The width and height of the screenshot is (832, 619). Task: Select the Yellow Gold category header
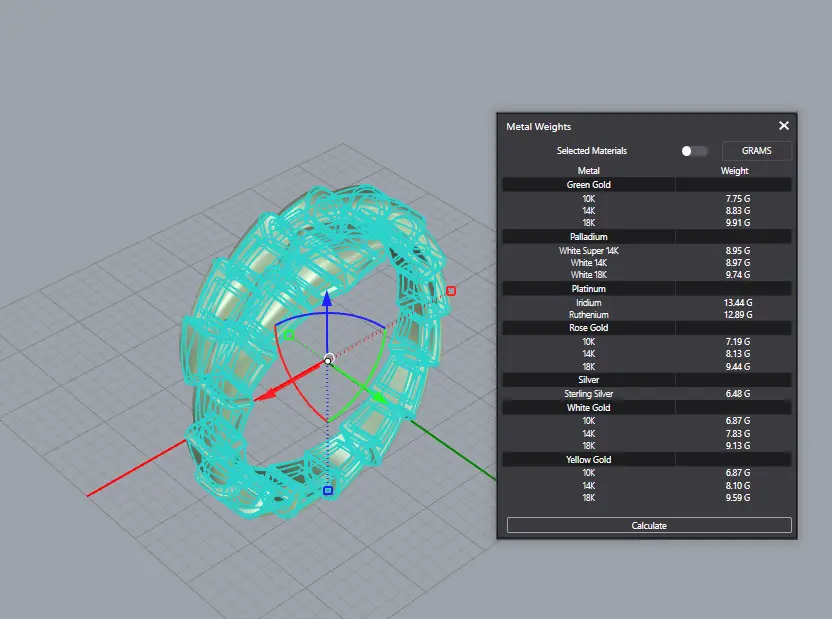(589, 459)
